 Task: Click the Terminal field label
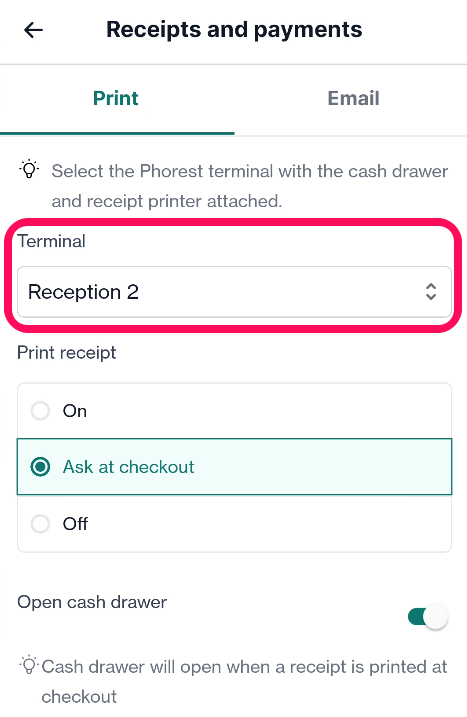[x=52, y=241]
